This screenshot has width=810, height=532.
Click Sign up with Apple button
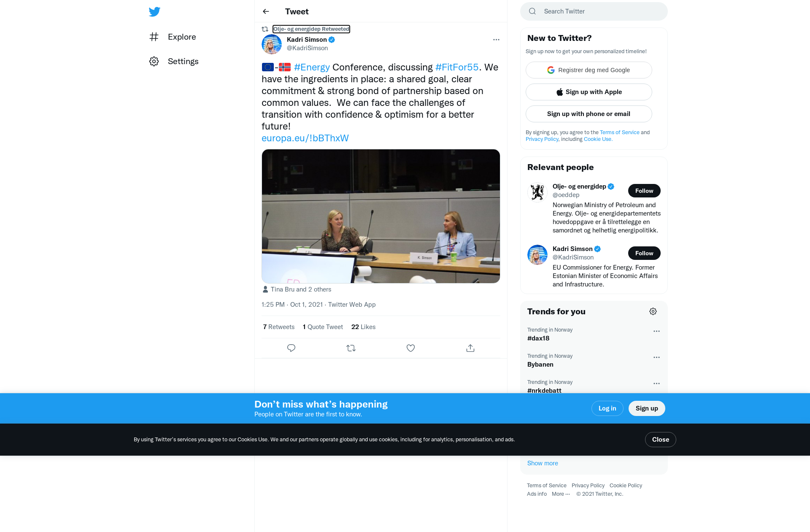[x=589, y=92]
